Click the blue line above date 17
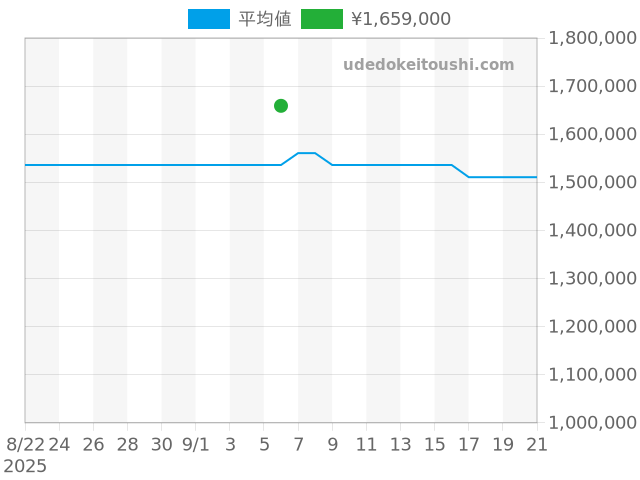640x480 pixels. [469, 177]
